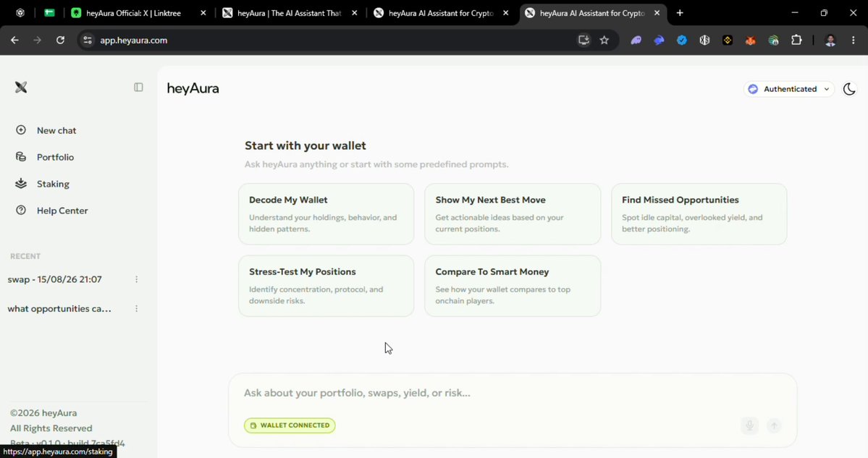Click the heyAura header title

coord(193,88)
